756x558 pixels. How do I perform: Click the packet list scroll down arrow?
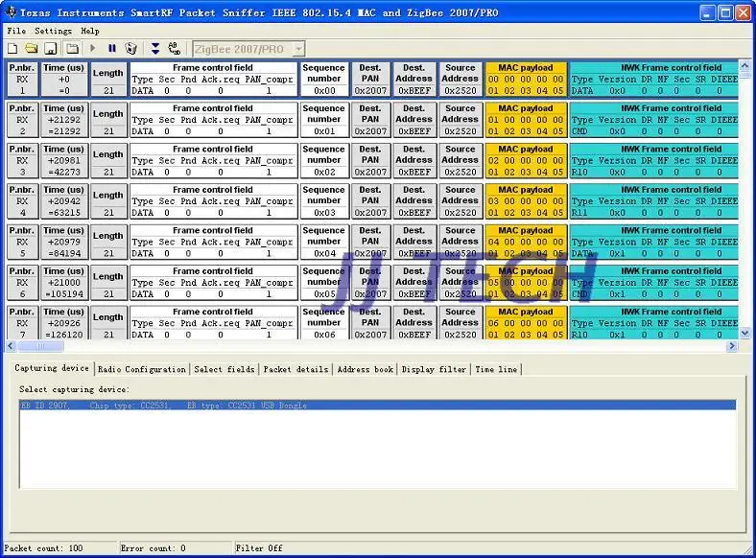coord(744,333)
